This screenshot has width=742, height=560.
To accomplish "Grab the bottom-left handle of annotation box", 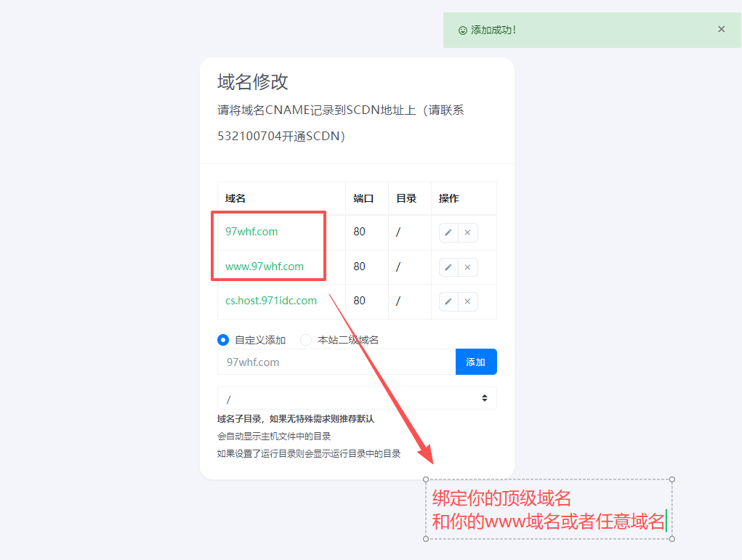I will point(426,539).
